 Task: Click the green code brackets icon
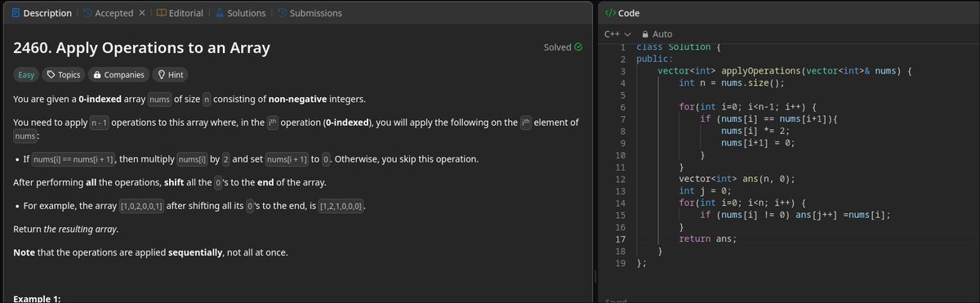coord(610,13)
